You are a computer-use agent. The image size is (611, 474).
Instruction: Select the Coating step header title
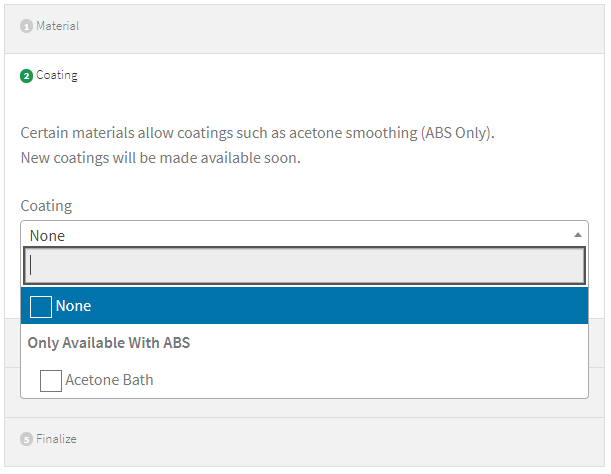point(57,75)
